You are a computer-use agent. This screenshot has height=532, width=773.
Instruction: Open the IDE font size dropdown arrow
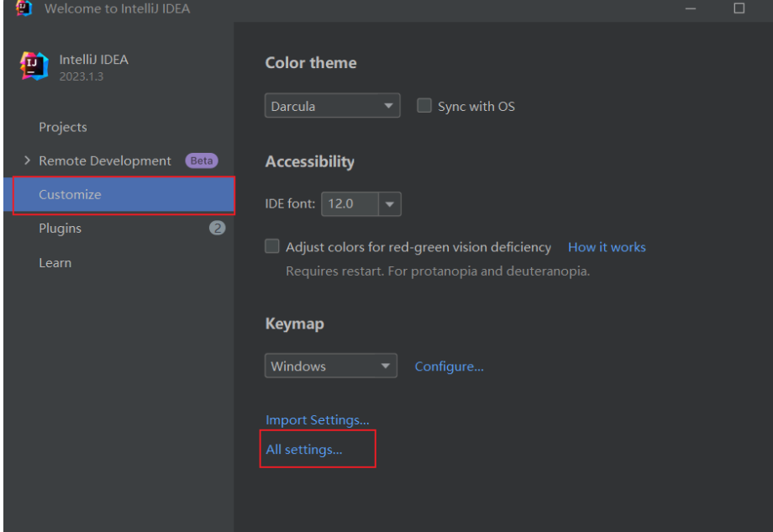click(390, 204)
